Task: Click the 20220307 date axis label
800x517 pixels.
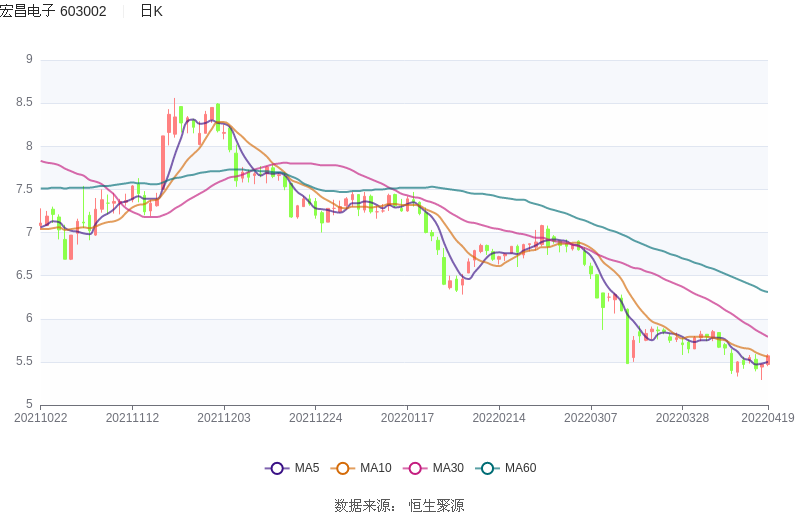Action: point(590,418)
